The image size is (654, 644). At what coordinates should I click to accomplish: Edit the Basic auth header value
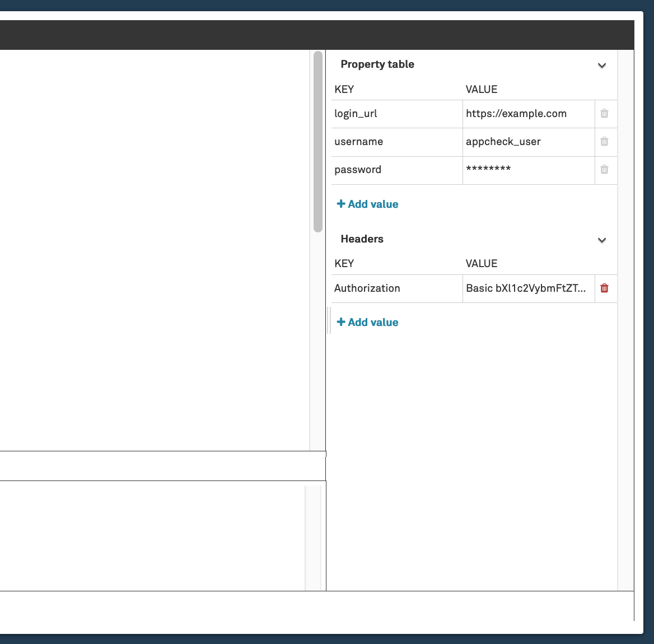coord(528,288)
